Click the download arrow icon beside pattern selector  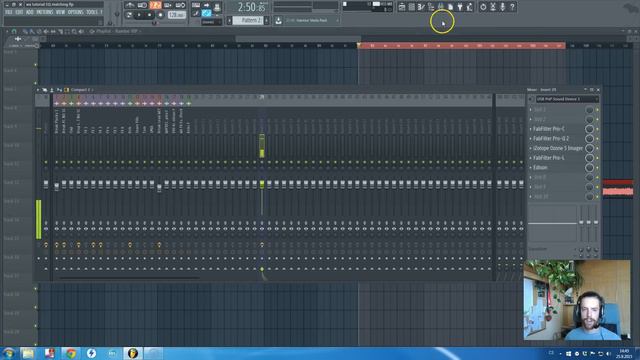pos(278,20)
